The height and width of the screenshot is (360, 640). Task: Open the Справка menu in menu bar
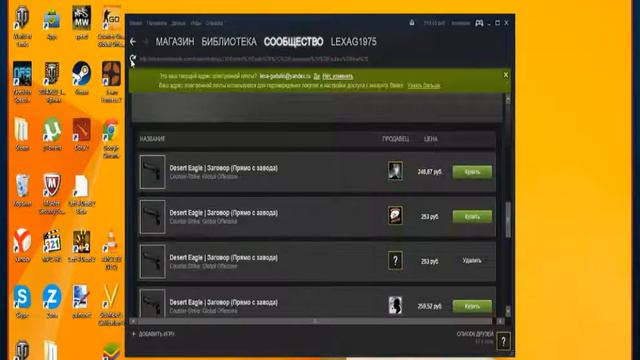pyautogui.click(x=214, y=23)
